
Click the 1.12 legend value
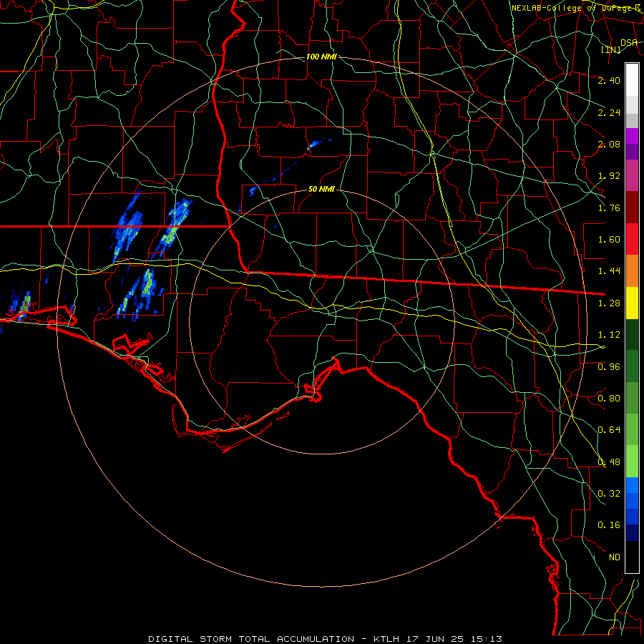pos(609,335)
